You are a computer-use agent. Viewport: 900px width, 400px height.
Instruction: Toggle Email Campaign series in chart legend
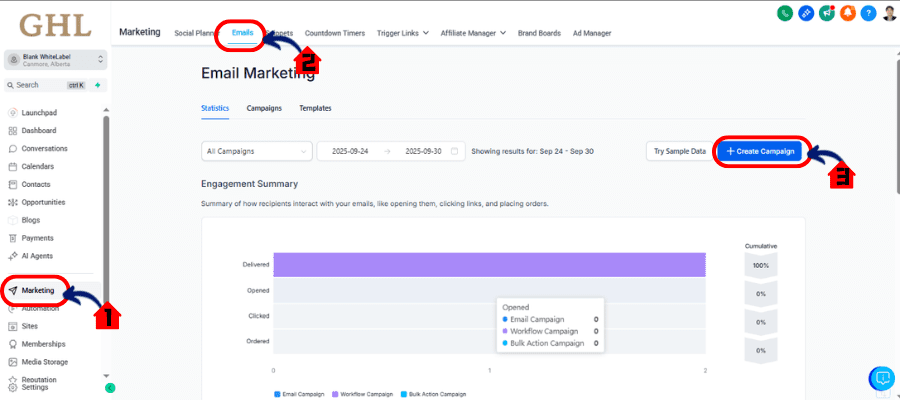click(x=301, y=394)
